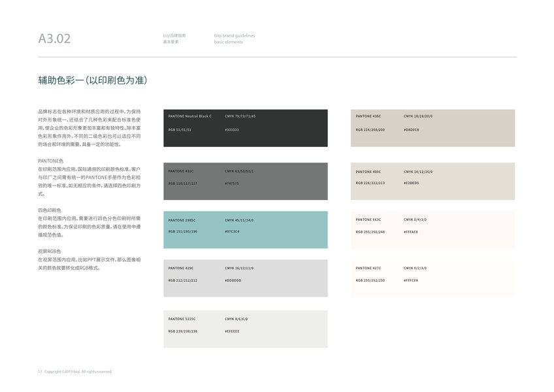The height and width of the screenshot is (392, 554).
Task: Click the text "CMYK 45/11/24/0"
Action: coord(239,220)
